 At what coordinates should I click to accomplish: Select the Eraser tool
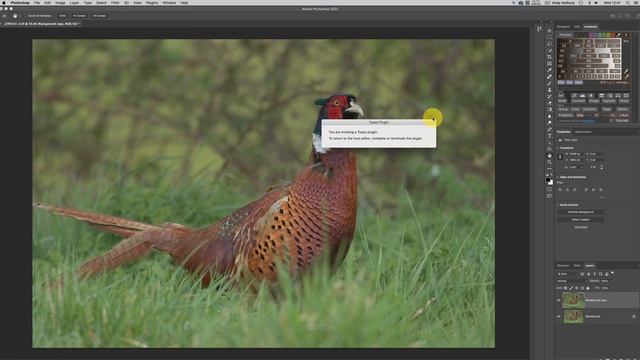tap(549, 103)
